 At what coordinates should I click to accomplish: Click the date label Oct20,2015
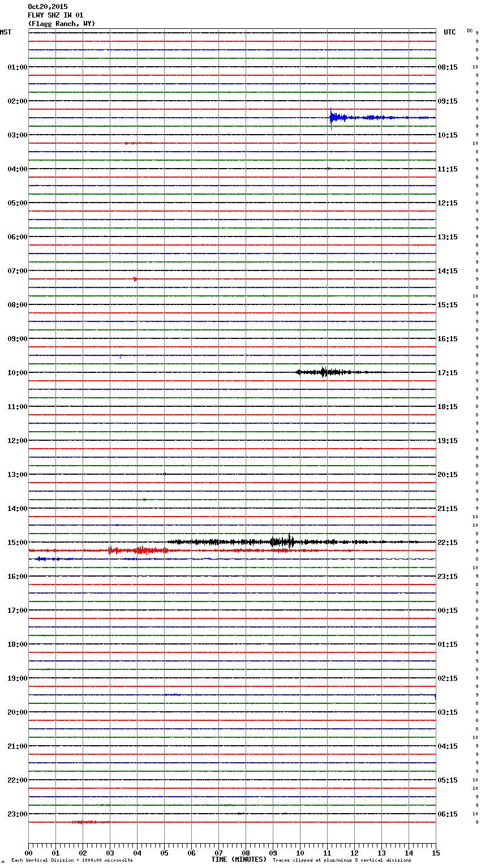tap(48, 7)
